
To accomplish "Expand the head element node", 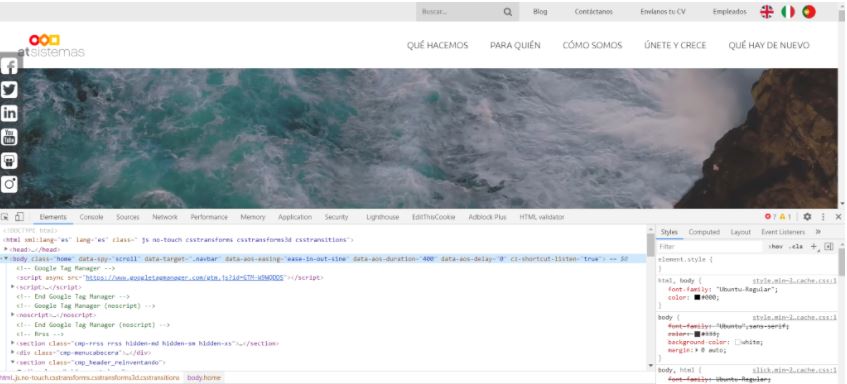I will (6, 249).
